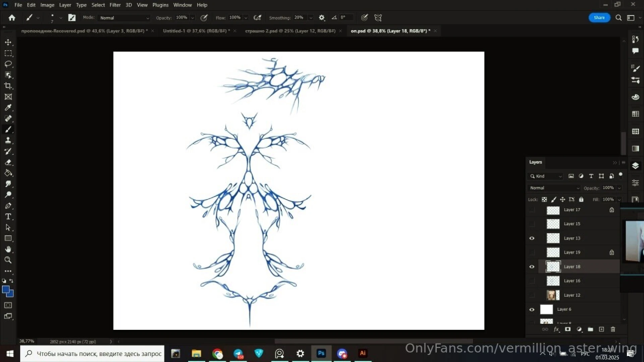Open the layer blend mode Normal dropdown
Screen dimensions: 644x362
[554, 188]
